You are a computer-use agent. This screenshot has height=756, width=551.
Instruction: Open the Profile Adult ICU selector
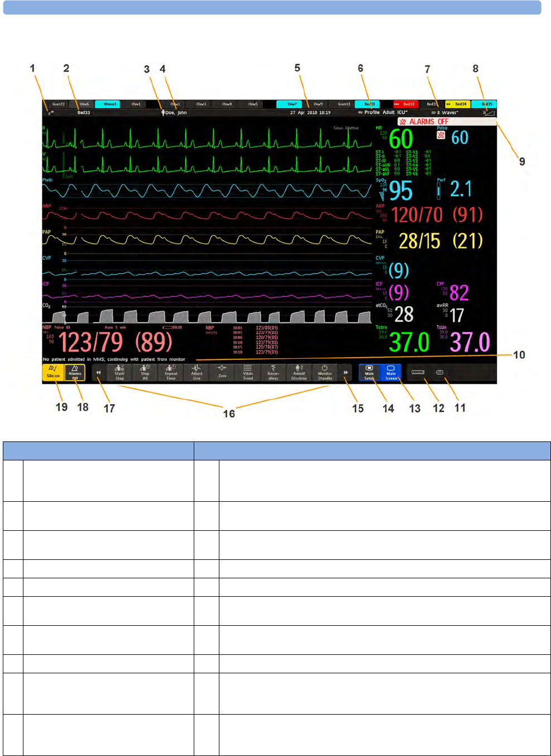[x=383, y=112]
